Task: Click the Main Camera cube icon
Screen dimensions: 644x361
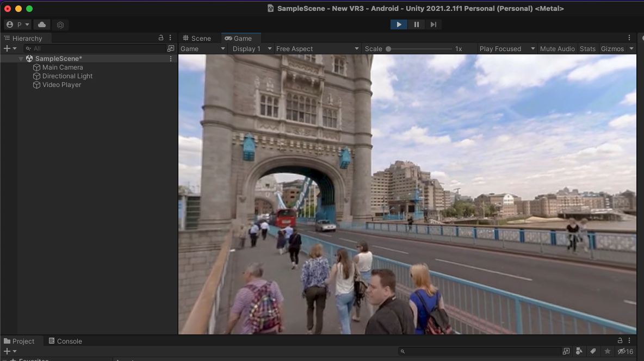Action: click(x=36, y=67)
